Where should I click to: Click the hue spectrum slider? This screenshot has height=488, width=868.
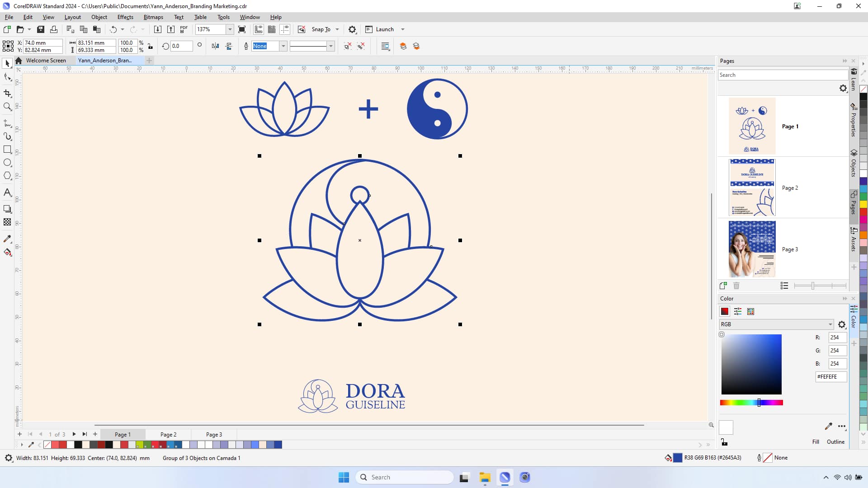pos(751,403)
